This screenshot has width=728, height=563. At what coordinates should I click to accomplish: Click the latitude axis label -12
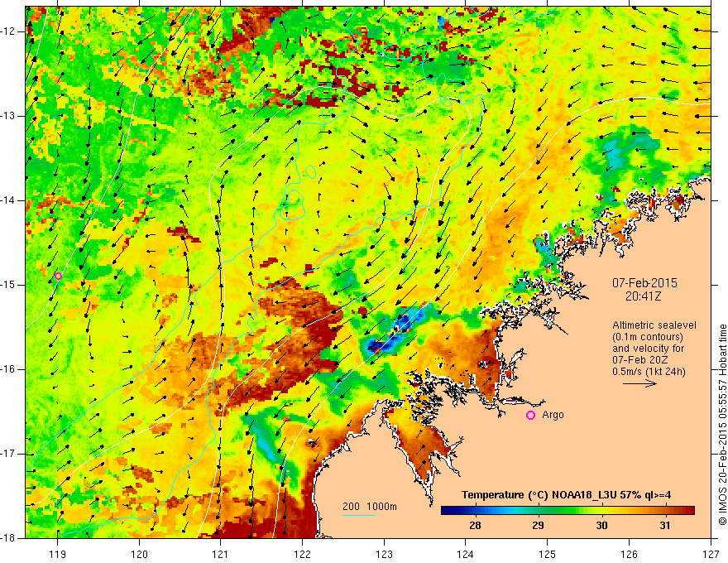coord(9,31)
